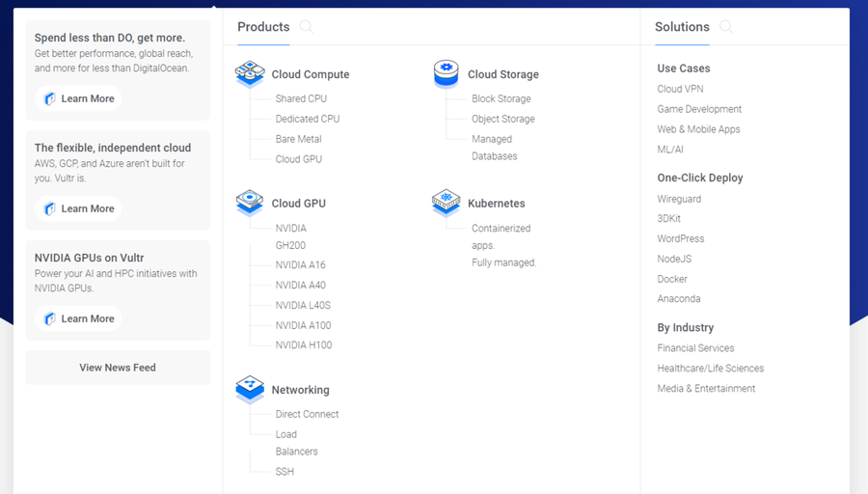Viewport: 868px width, 494px height.
Task: Go to Direct Connect
Action: pos(308,414)
